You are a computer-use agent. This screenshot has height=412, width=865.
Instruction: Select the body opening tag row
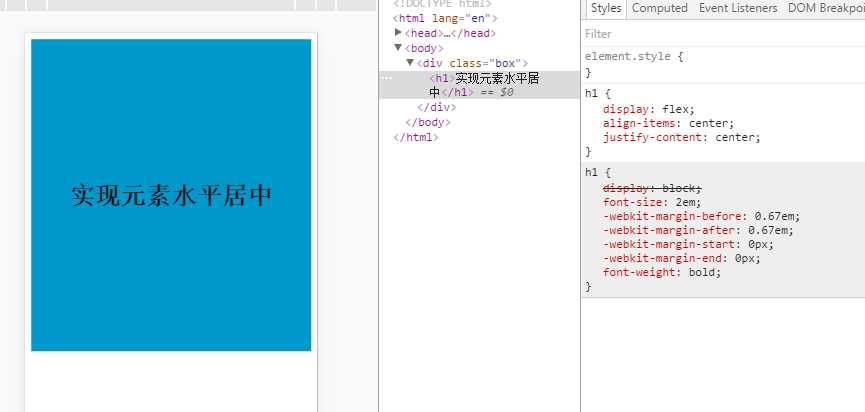pyautogui.click(x=424, y=48)
